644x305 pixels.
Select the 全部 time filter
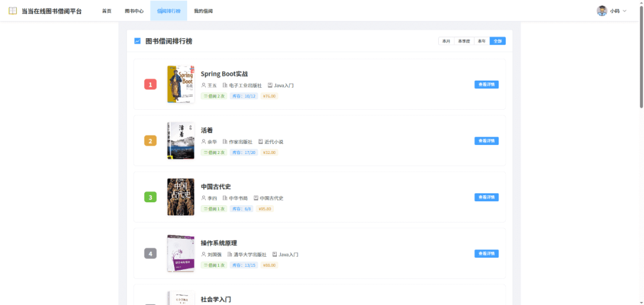tap(497, 41)
